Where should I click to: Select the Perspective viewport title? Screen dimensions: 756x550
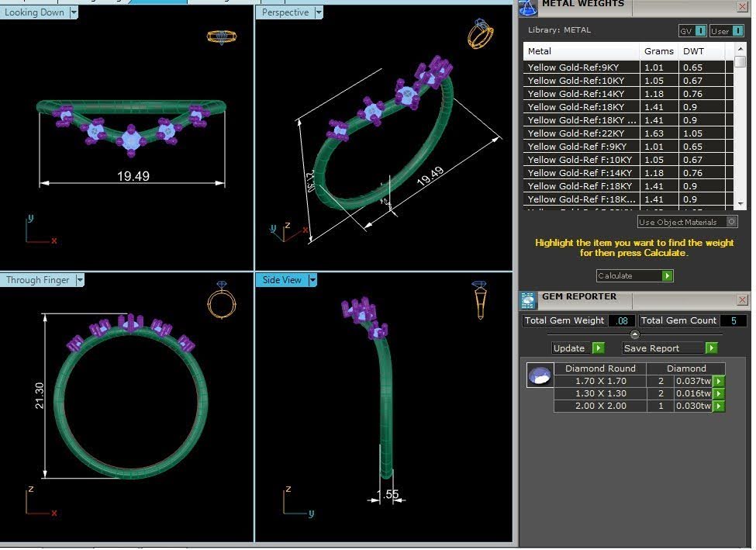[285, 12]
